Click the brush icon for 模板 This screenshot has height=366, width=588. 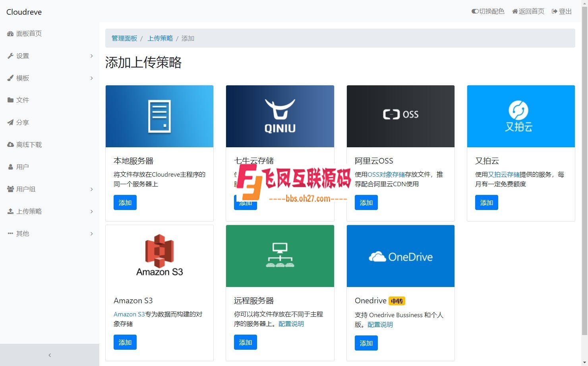(10, 78)
